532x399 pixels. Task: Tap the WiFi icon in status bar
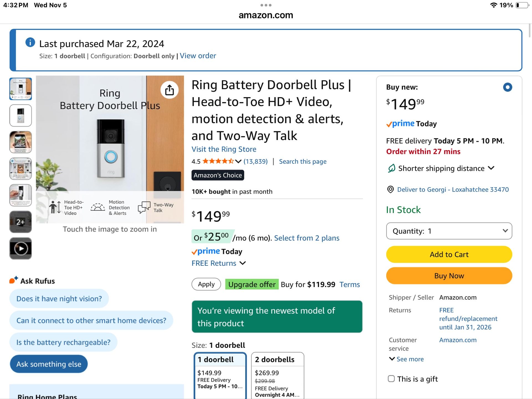[494, 5]
